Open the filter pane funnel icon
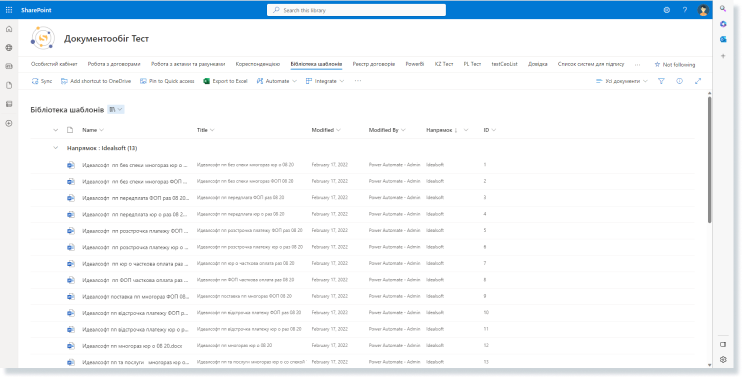The width and height of the screenshot is (743, 378). [661, 81]
